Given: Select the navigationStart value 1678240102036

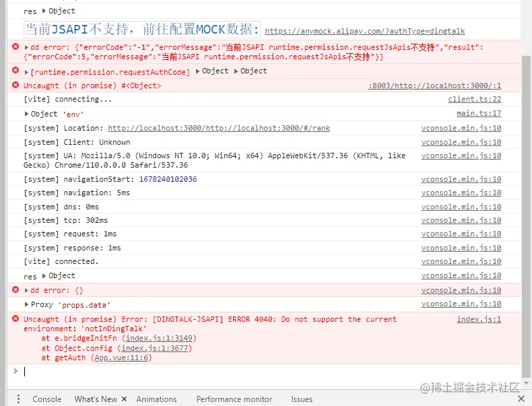Looking at the screenshot, I should pyautogui.click(x=168, y=179).
